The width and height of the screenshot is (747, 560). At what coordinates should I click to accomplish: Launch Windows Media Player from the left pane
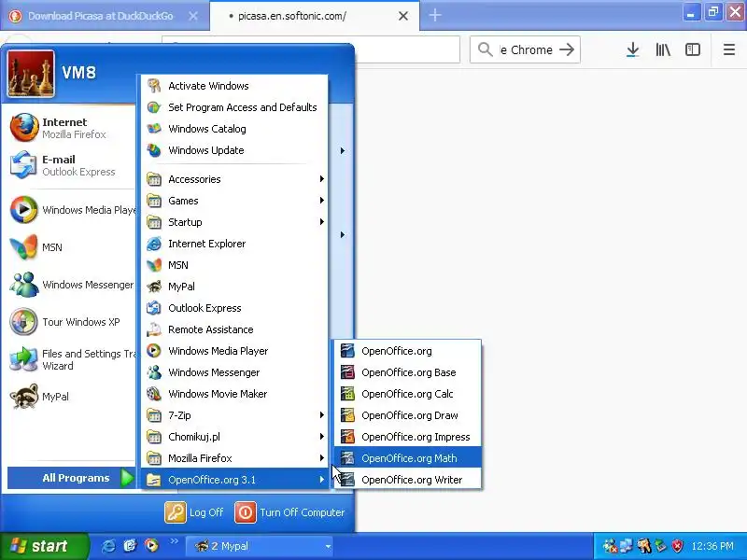click(72, 209)
